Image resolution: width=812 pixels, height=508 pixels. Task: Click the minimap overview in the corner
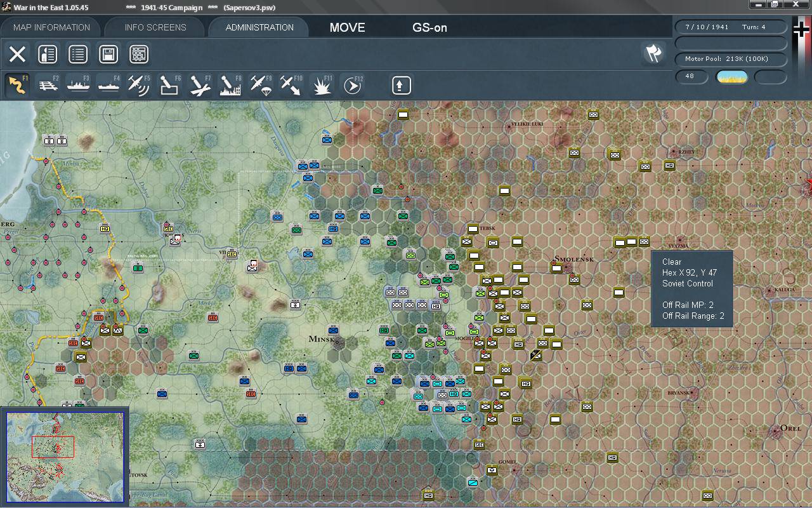tap(65, 457)
